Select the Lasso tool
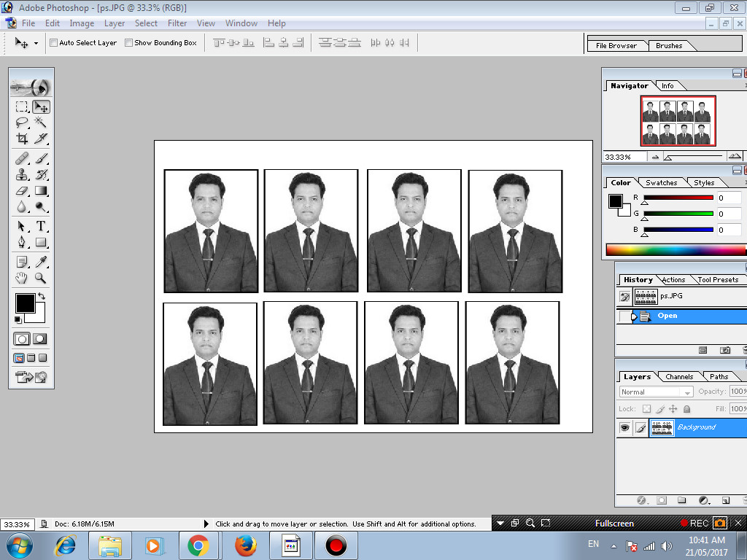Image resolution: width=747 pixels, height=560 pixels. coord(21,122)
